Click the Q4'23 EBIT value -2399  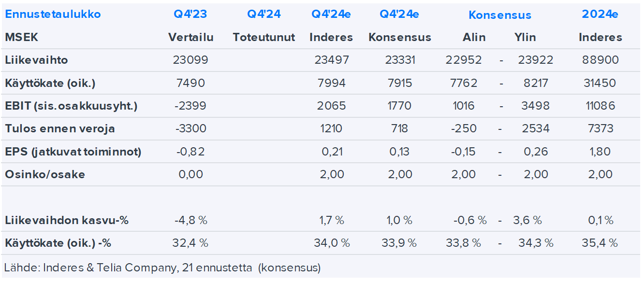point(190,106)
